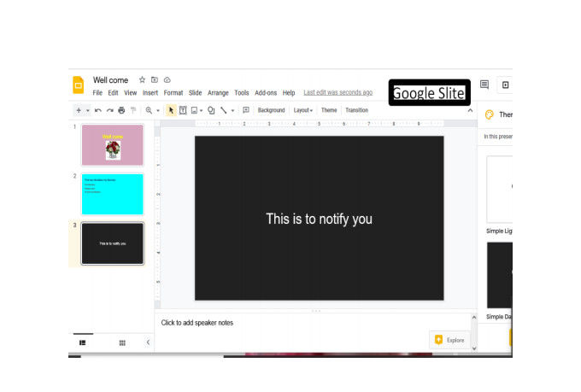Activate the paint format tool
Viewport: 581px width, 392px height.
click(x=133, y=110)
